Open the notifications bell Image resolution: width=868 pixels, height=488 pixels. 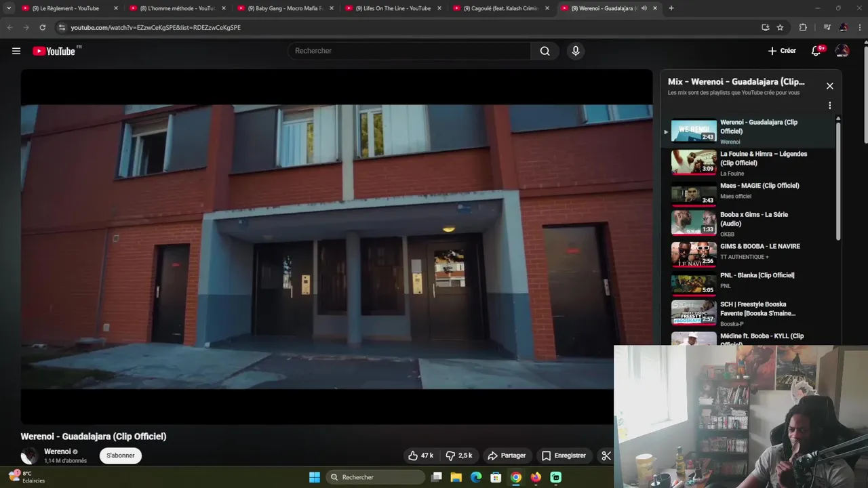click(816, 51)
